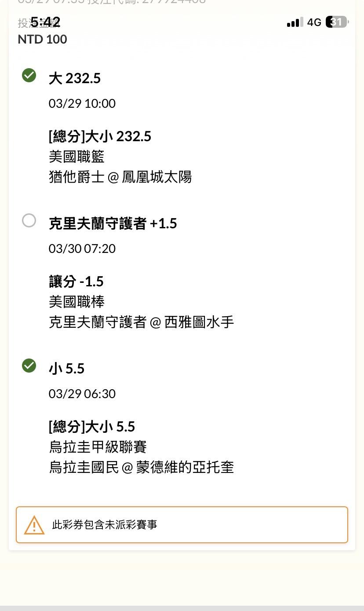Tap the 5:42 clock in status bar

coord(45,22)
